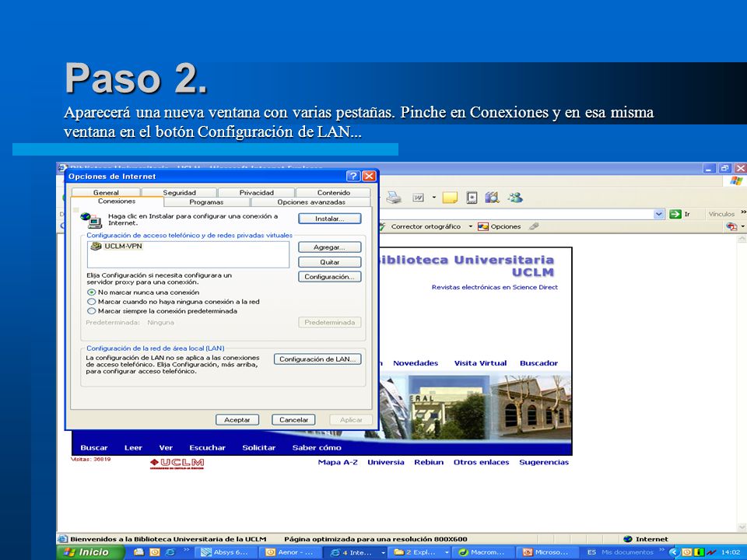Click the Escuchar link
The image size is (747, 560).
(207, 448)
